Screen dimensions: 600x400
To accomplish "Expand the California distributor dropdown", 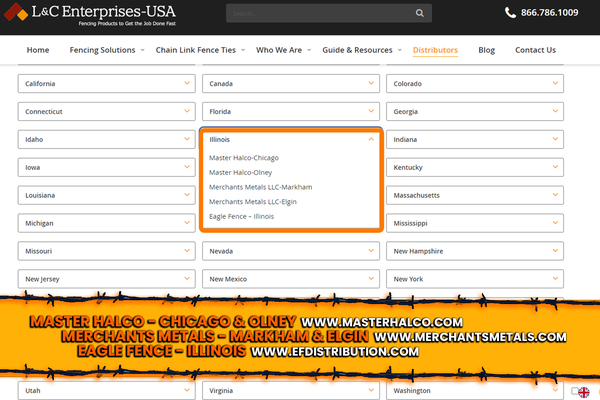I will point(107,83).
